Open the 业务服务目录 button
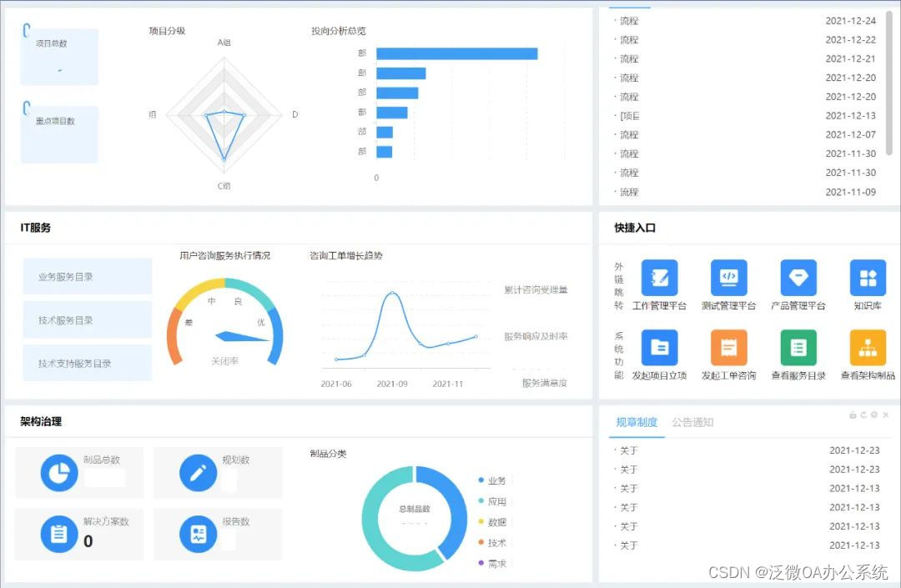This screenshot has height=588, width=901. point(88,277)
